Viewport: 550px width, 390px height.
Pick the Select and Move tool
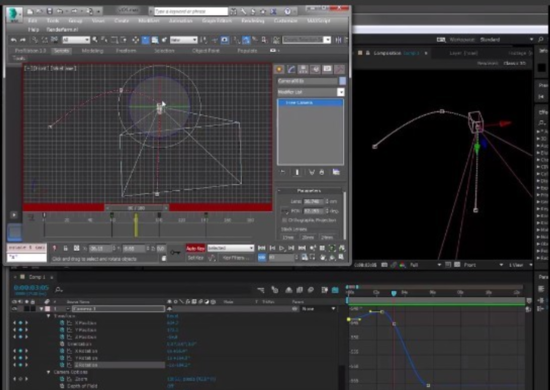tap(135, 40)
